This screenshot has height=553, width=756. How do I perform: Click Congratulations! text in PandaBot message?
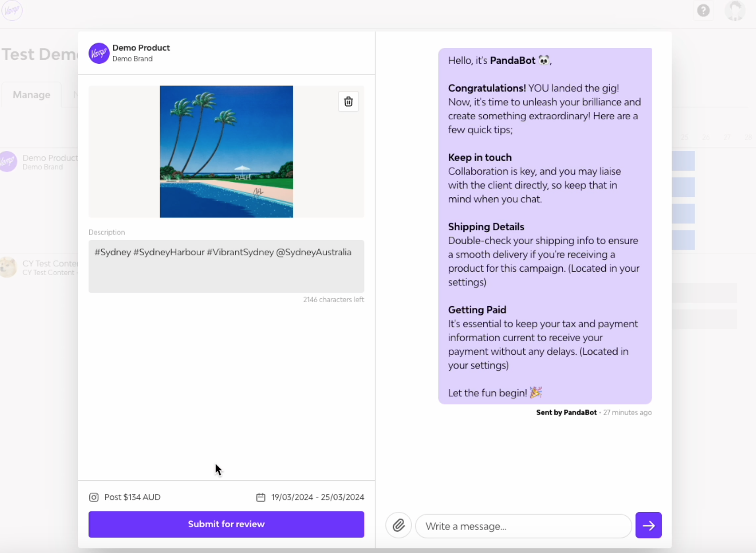(x=487, y=88)
